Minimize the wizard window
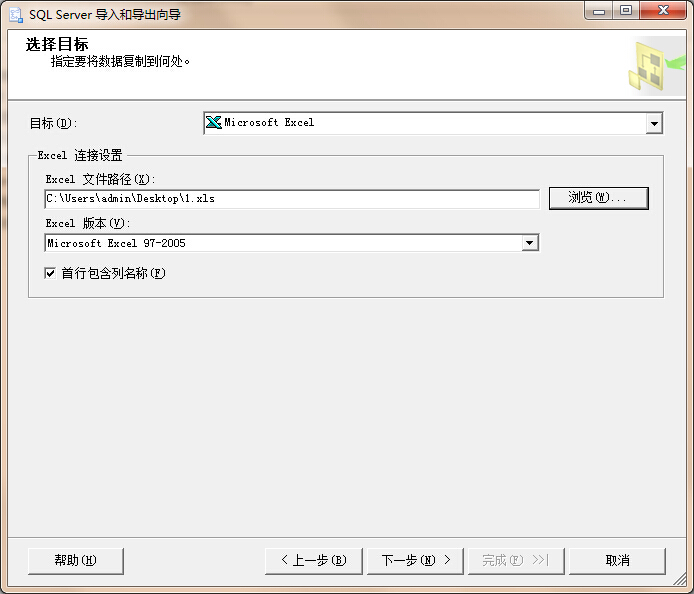 (x=599, y=11)
